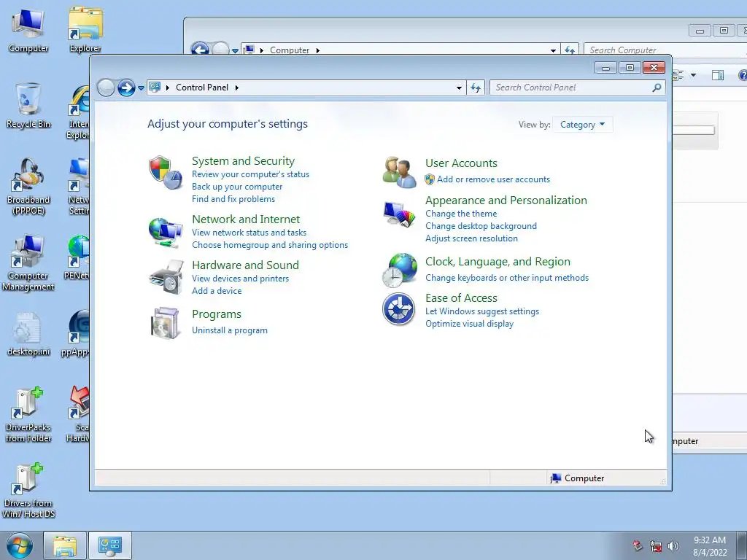The width and height of the screenshot is (747, 560).
Task: Select the desktop.ini file on desktop
Action: coord(28,334)
